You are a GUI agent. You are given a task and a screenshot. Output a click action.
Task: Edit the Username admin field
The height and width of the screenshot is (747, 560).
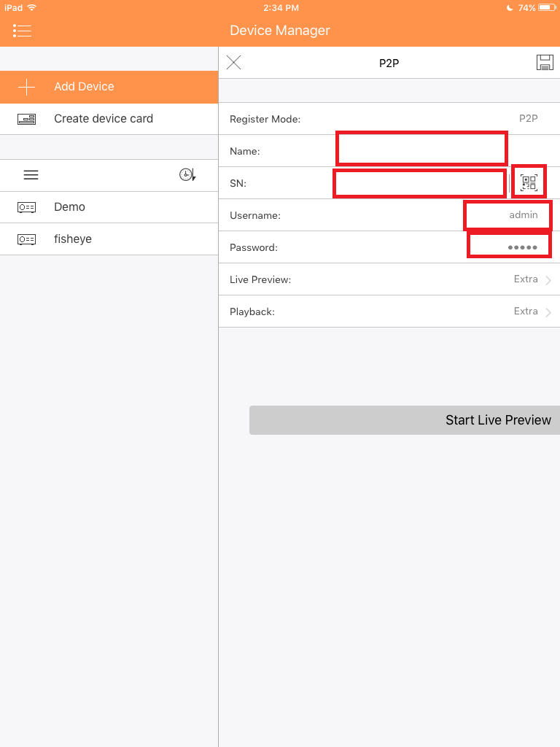[507, 215]
